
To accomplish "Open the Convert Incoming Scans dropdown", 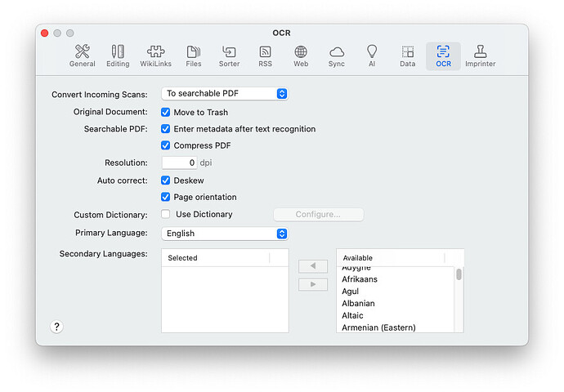I will tap(224, 94).
